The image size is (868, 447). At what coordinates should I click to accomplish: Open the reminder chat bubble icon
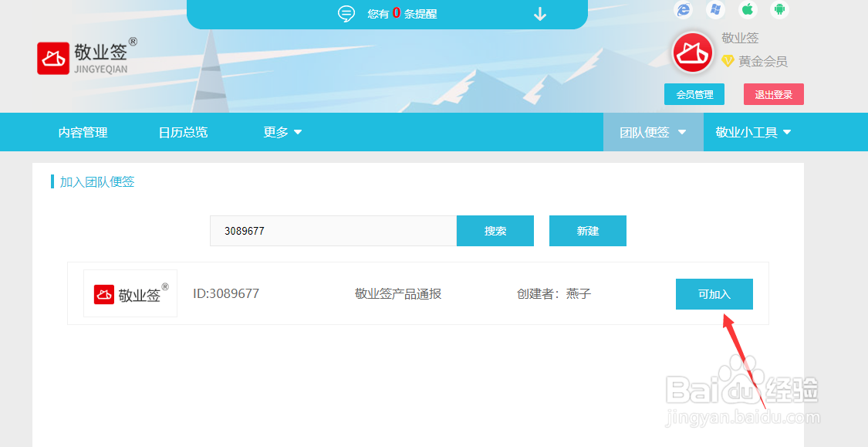[x=346, y=14]
